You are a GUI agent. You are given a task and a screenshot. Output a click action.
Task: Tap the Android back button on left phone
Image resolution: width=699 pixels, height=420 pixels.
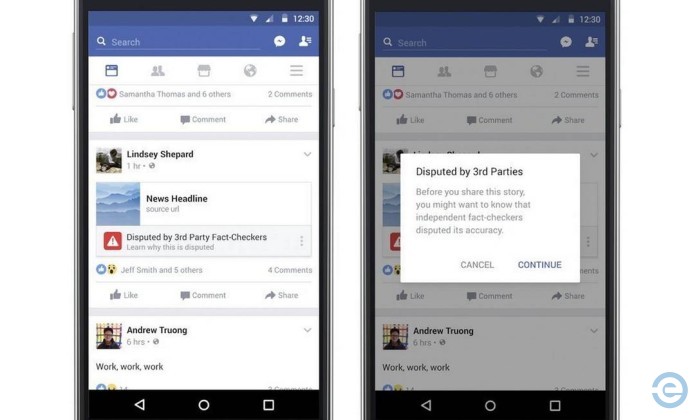tap(140, 404)
